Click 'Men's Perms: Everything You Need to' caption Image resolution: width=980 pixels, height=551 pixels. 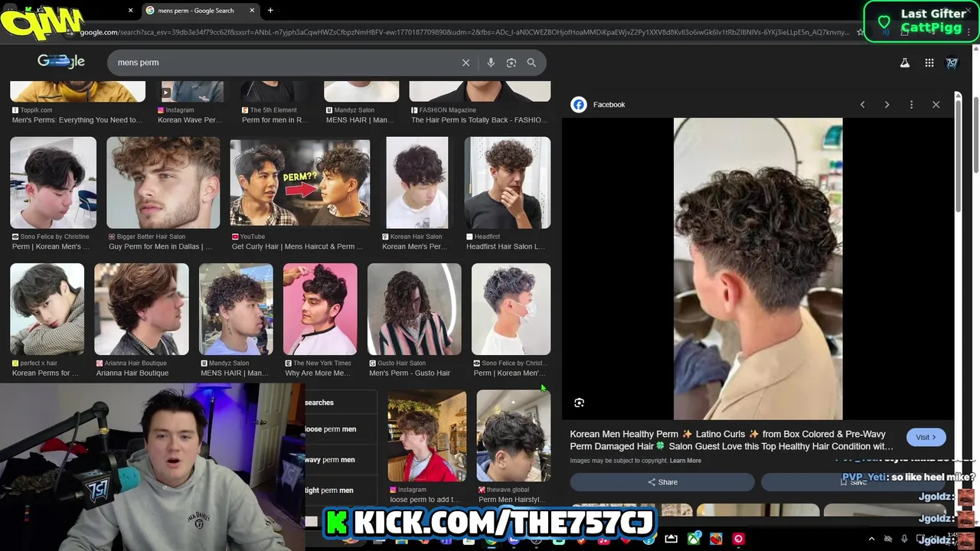coord(77,120)
